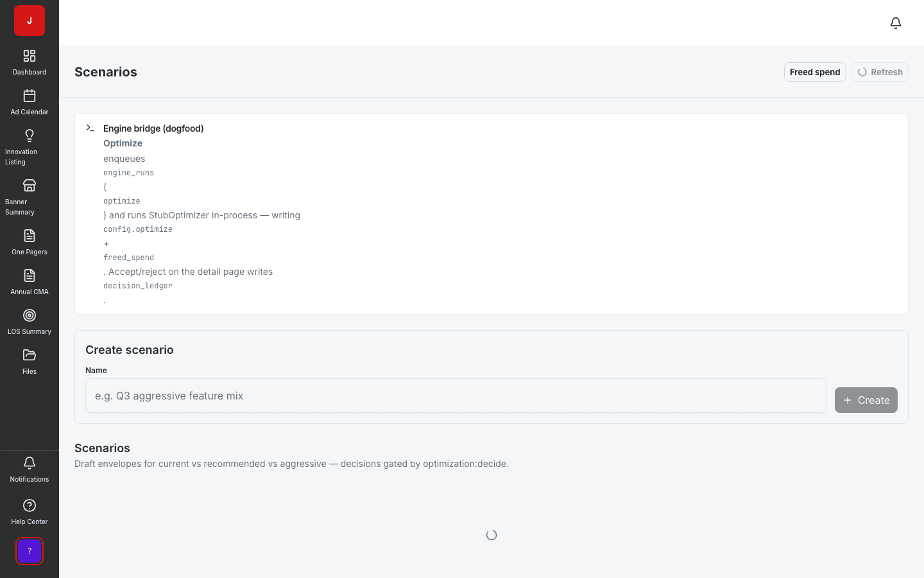Click the engine_runs code text
The width and height of the screenshot is (924, 578).
128,173
